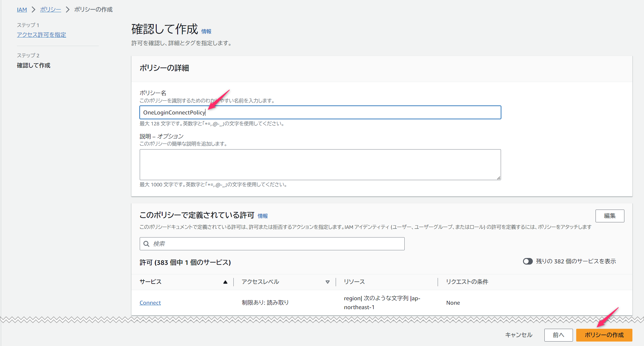Click the キャンセル button
Image resolution: width=644 pixels, height=346 pixels.
[519, 335]
